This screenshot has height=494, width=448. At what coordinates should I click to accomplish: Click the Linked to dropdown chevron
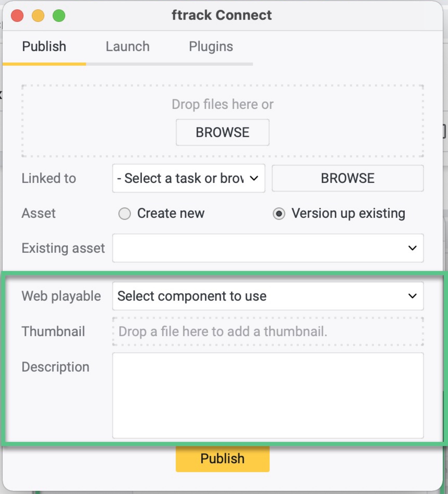coord(253,178)
